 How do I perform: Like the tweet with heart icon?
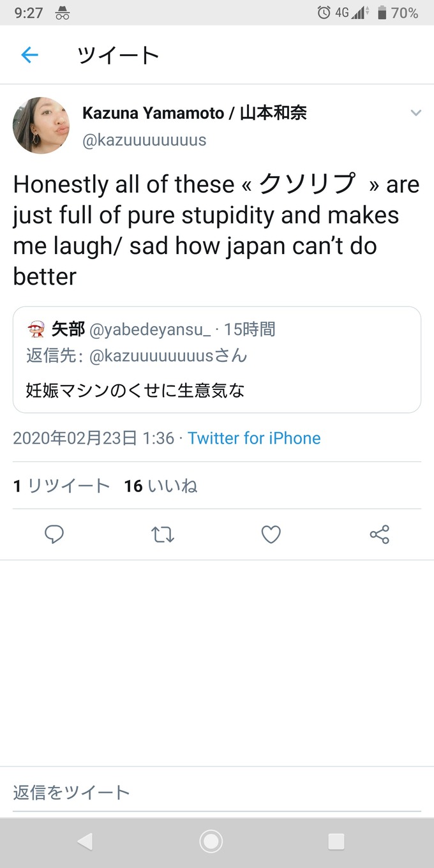(x=271, y=534)
